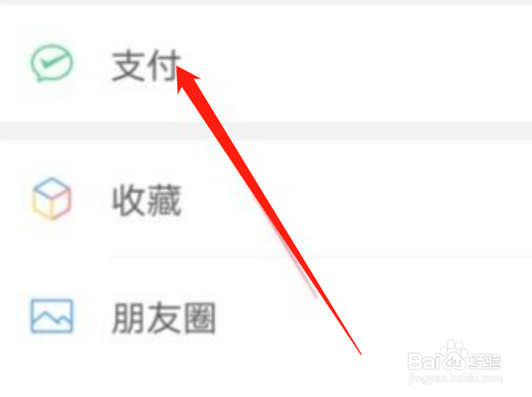Tap empty space right of 收藏 label
532x397 pixels.
[x=407, y=199]
